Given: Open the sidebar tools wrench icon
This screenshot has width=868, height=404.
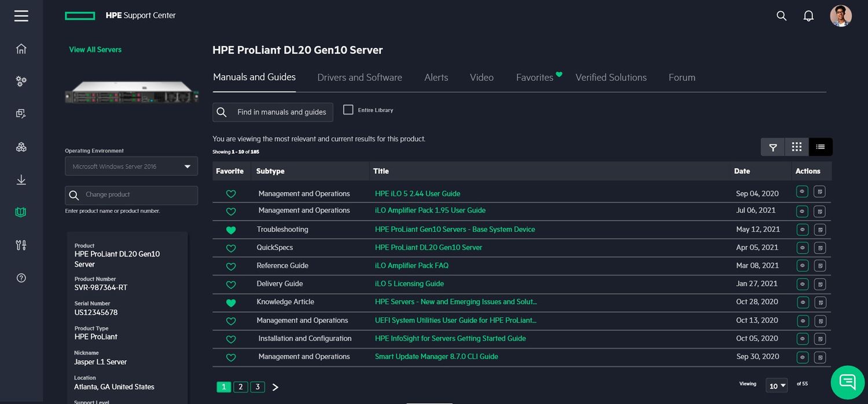Looking at the screenshot, I should 21,245.
